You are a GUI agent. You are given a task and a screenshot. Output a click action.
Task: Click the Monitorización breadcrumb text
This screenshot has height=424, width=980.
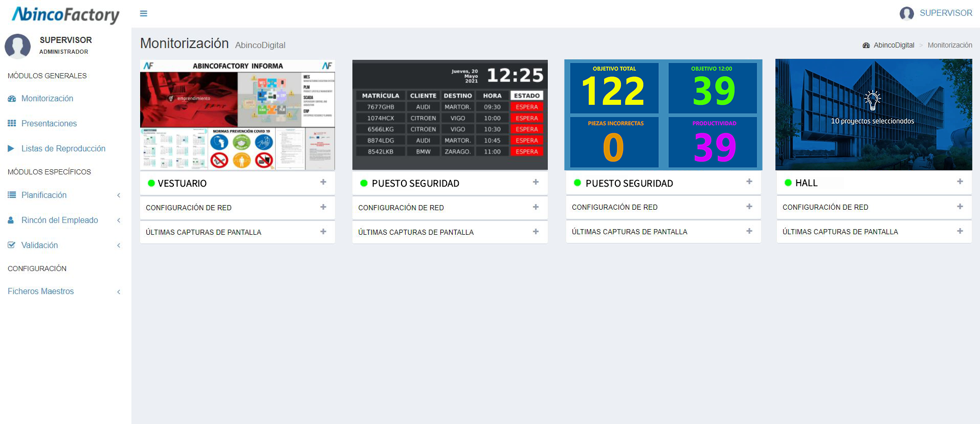950,45
